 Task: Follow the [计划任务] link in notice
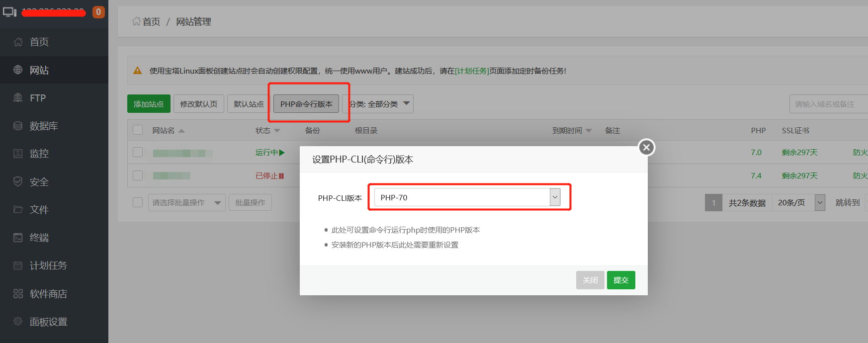point(472,71)
